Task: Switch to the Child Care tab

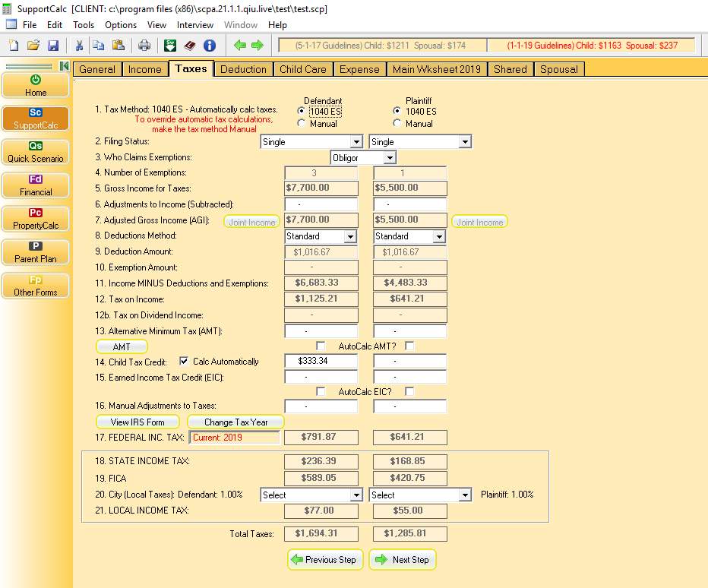Action: pyautogui.click(x=303, y=69)
